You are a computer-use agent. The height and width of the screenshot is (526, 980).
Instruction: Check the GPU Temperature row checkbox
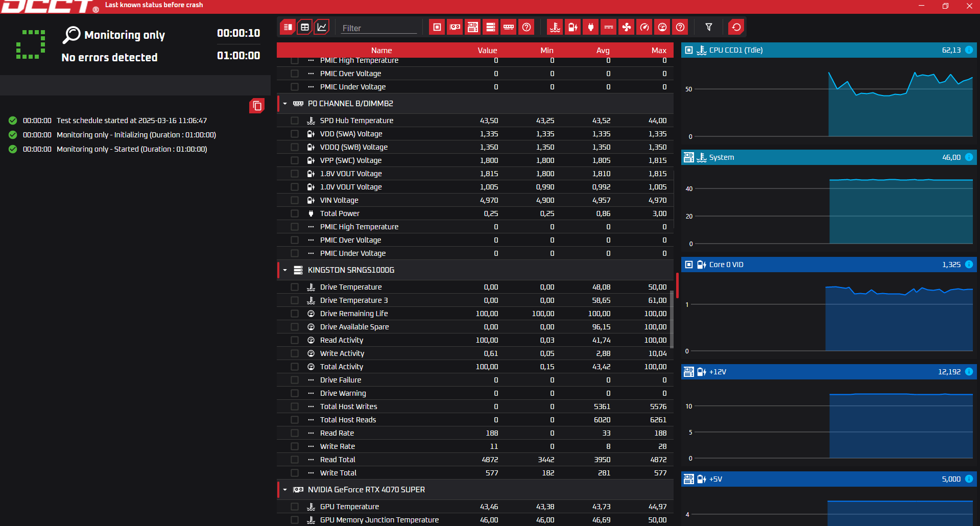(x=295, y=507)
